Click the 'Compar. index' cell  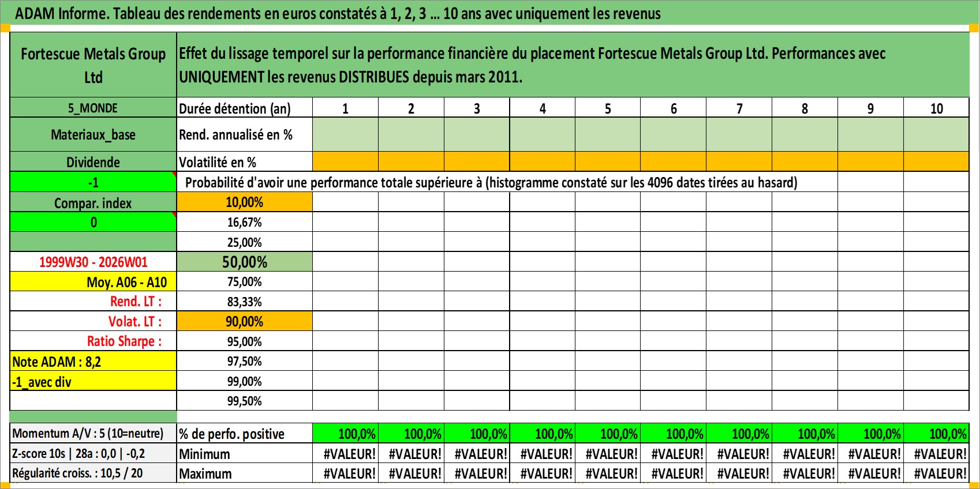93,202
